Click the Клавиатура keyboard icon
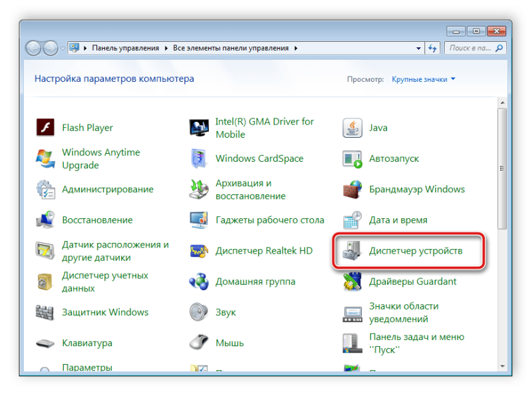Screen dimensions: 532x396 tap(45, 343)
